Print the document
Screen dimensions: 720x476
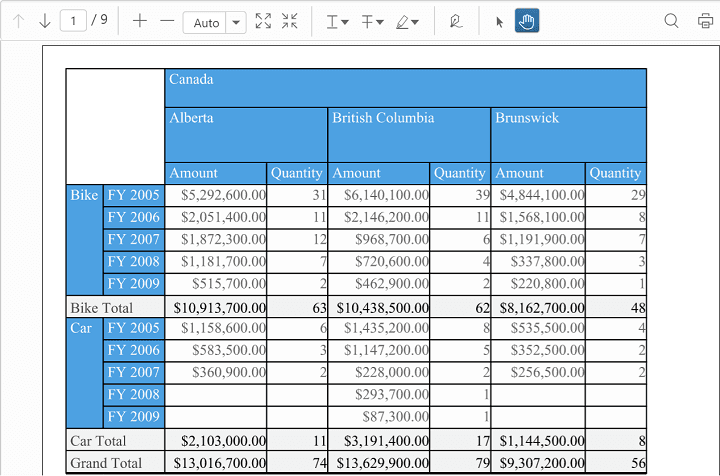point(705,21)
